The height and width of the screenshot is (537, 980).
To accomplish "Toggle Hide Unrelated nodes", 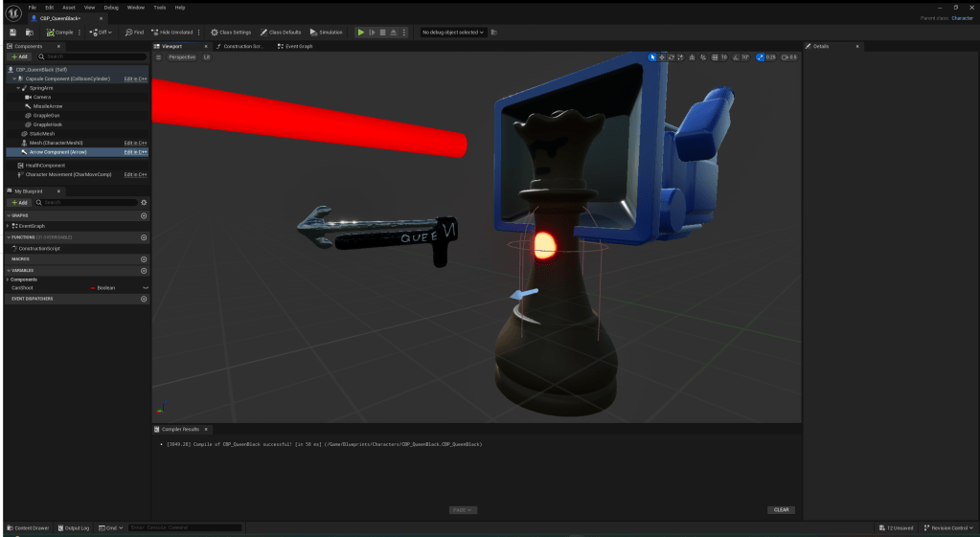I will pyautogui.click(x=173, y=33).
